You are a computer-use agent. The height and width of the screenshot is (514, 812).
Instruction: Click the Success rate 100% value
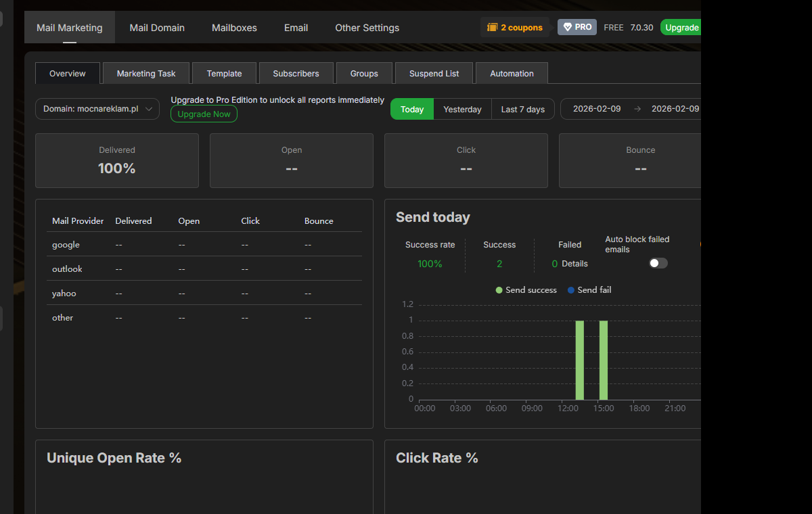(430, 264)
